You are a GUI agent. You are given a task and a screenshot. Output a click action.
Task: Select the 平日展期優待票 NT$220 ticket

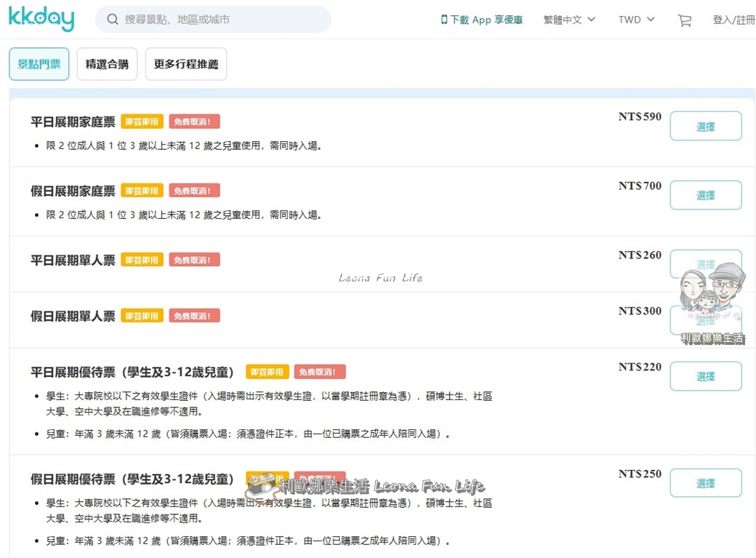coord(705,376)
